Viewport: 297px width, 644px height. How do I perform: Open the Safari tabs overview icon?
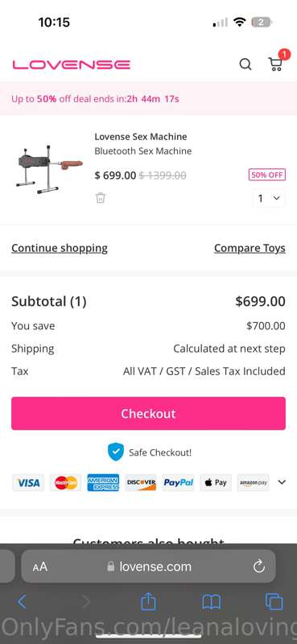coord(274,602)
